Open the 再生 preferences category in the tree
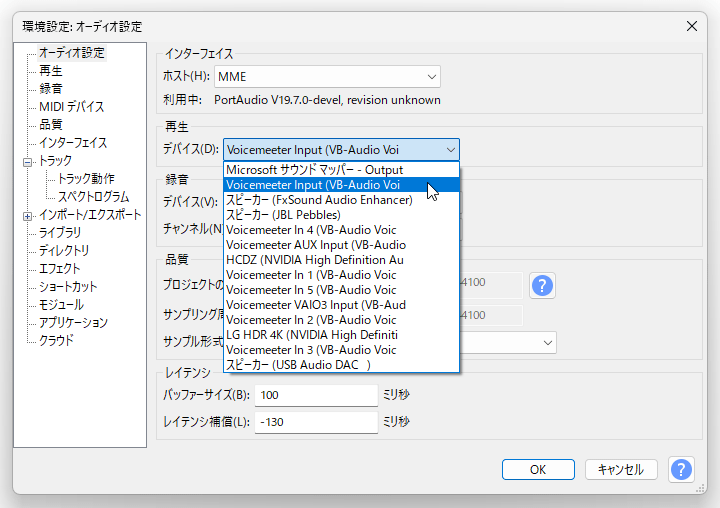The height and width of the screenshot is (508, 720). (x=51, y=71)
